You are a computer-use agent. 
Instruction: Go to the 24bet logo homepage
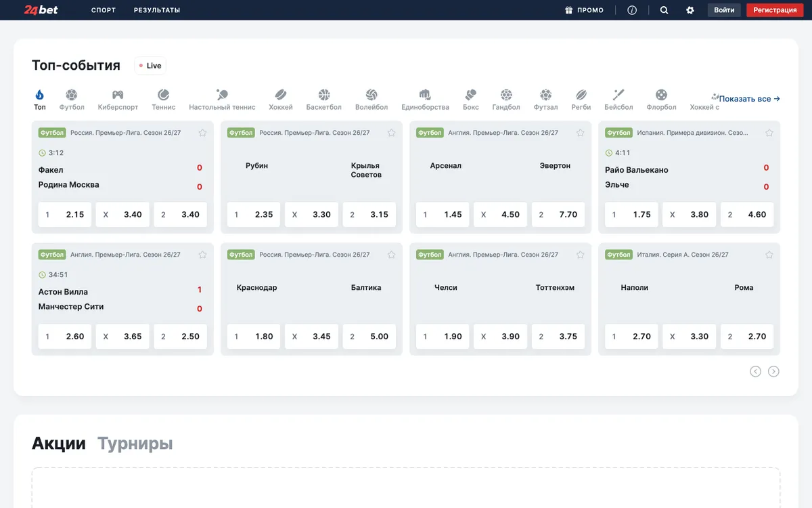tap(41, 10)
